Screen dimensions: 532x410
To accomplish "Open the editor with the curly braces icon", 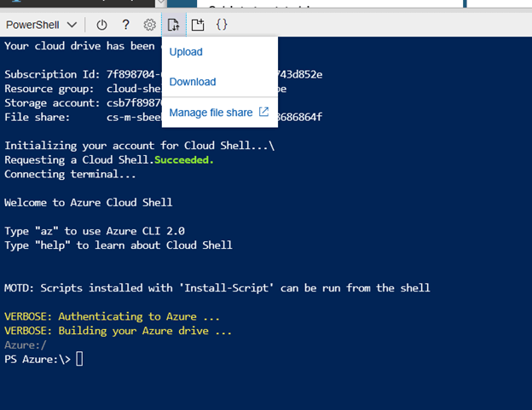I will pyautogui.click(x=222, y=25).
